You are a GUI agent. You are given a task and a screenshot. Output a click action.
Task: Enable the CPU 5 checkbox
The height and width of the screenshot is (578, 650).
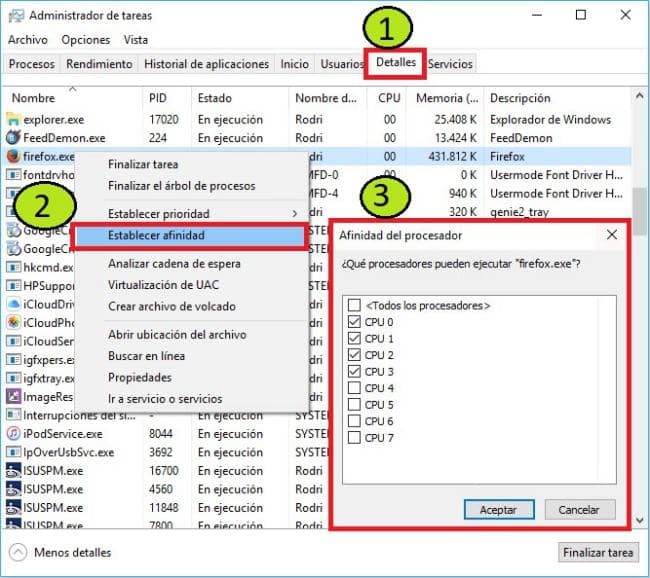(354, 404)
